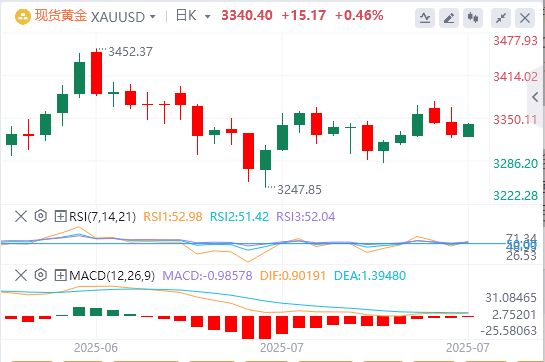Remove the MACD indicator with X
Screen dimensions: 545x362
tap(21, 275)
